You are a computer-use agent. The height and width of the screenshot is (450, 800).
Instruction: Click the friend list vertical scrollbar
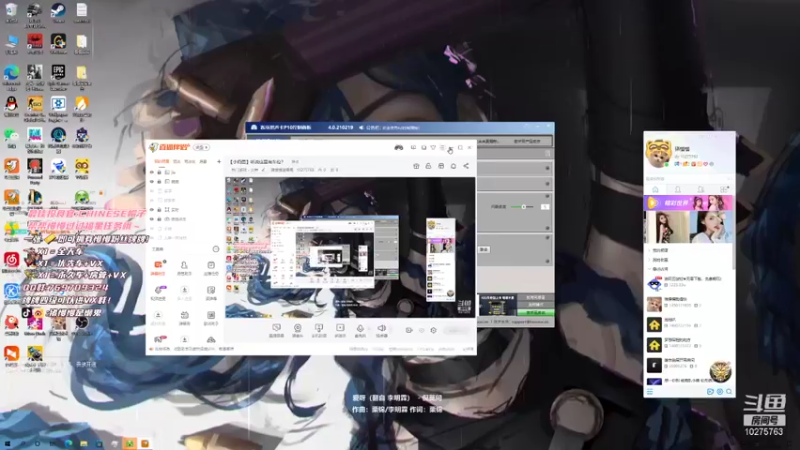click(734, 235)
